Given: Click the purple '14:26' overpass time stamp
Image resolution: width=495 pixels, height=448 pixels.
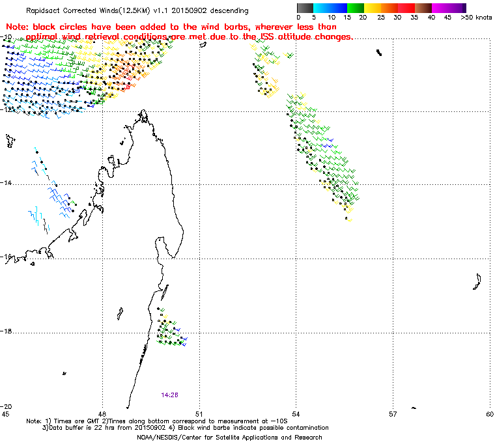Looking at the screenshot, I should click(169, 395).
